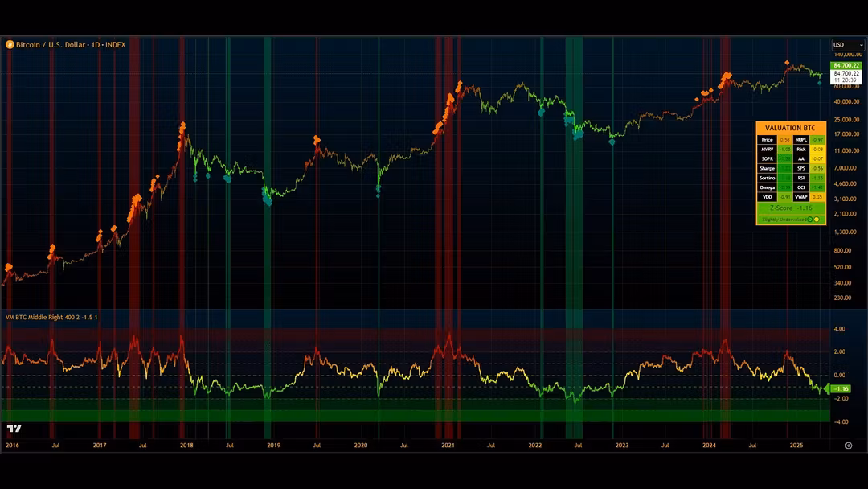This screenshot has width=868, height=489.
Task: Click the 11:20:39 countdown timer label
Action: [847, 81]
